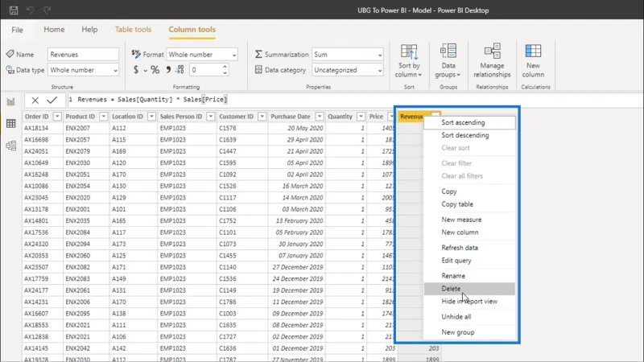
Task: Commit formula with the checkmark icon
Action: (52, 100)
